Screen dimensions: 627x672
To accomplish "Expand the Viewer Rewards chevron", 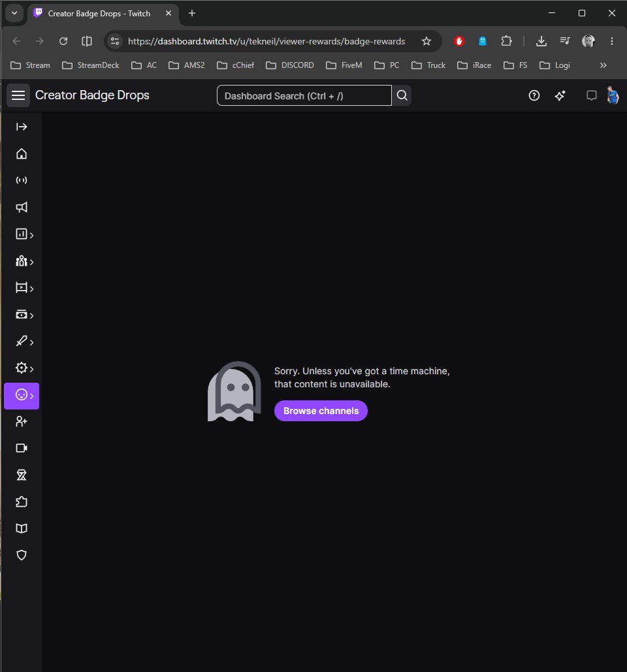I will tap(32, 396).
